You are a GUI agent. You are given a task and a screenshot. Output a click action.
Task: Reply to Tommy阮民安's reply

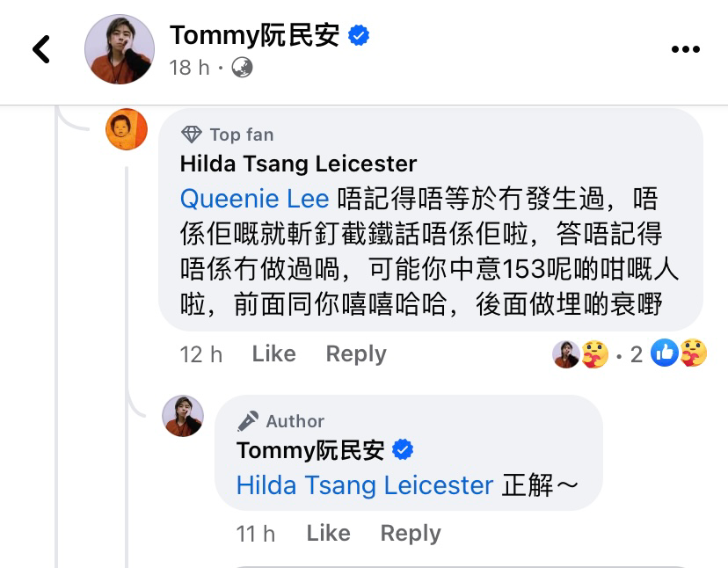[x=410, y=533]
